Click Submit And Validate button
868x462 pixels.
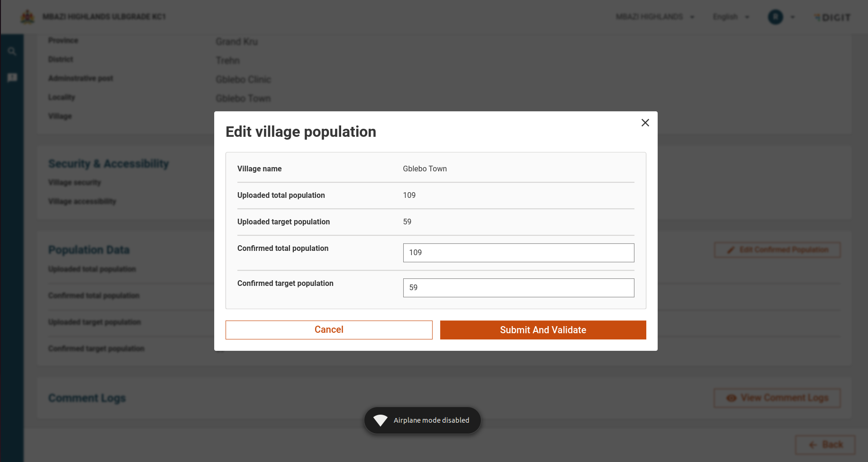[x=543, y=330]
